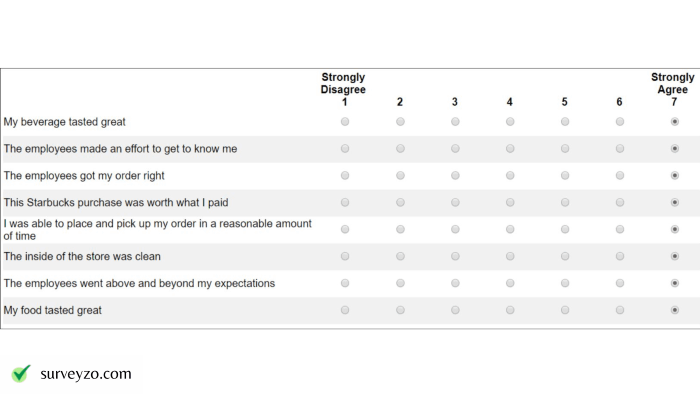This screenshot has height=394, width=700.
Task: Rate employees above and beyond as 3
Action: click(455, 283)
